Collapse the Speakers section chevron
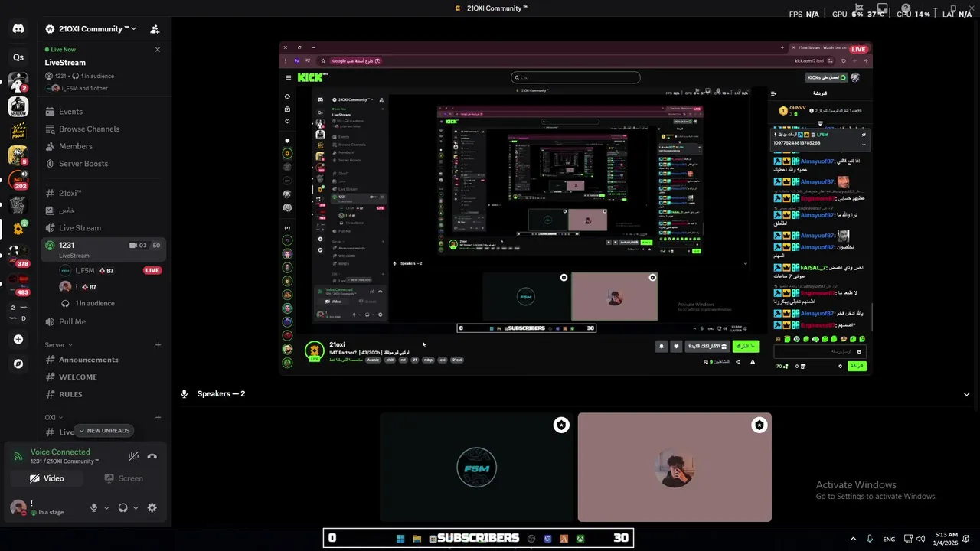Viewport: 980px width, 551px height. coord(966,394)
